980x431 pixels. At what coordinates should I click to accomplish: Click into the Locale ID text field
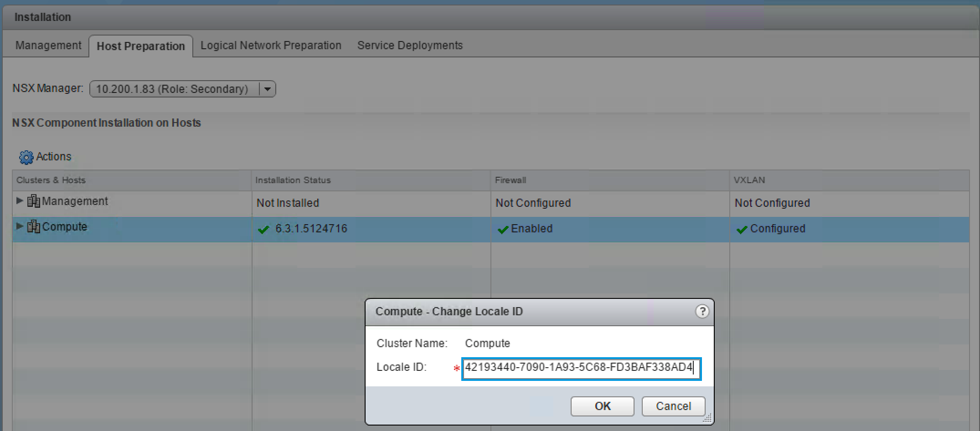coord(581,368)
